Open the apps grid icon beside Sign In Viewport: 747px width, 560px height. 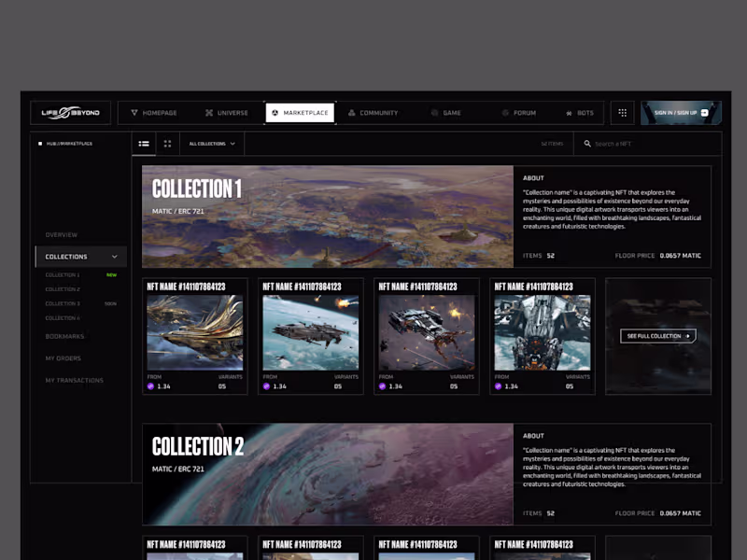click(622, 112)
